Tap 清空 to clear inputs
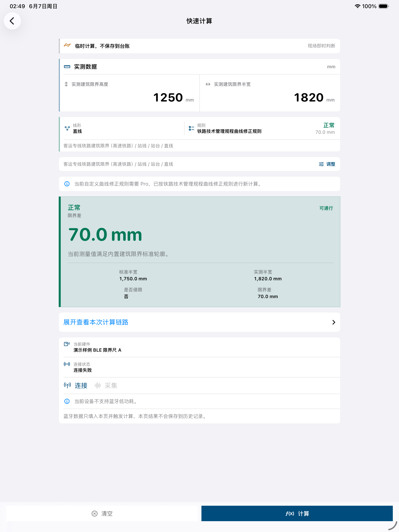Viewport: 399px width, 532px height. coord(102,514)
